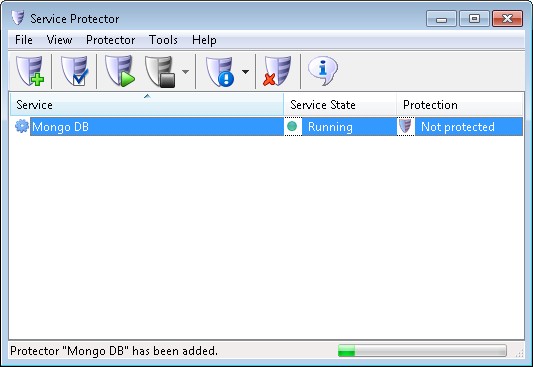Open the Tools menu
The image size is (533, 367).
click(163, 40)
